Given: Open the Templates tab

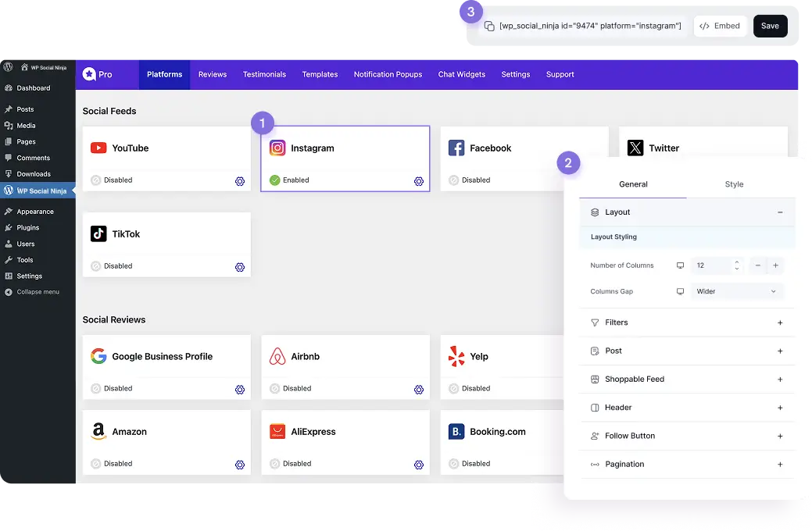Looking at the screenshot, I should click(x=320, y=74).
